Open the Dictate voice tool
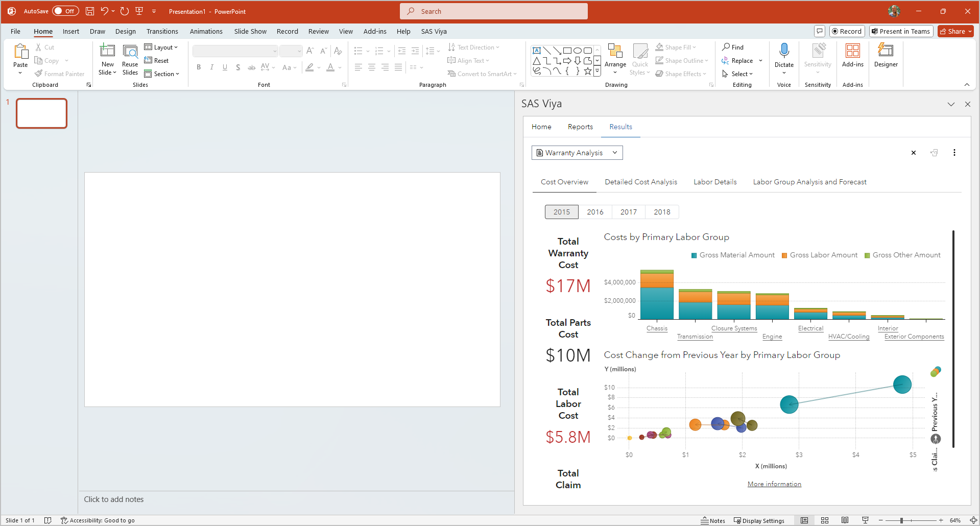 coord(784,56)
